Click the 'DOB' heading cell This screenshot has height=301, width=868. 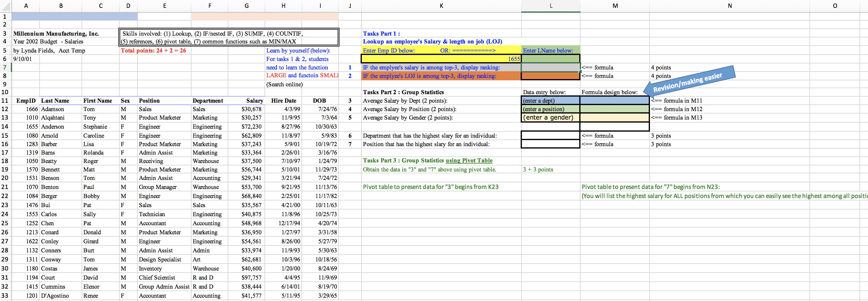point(320,101)
